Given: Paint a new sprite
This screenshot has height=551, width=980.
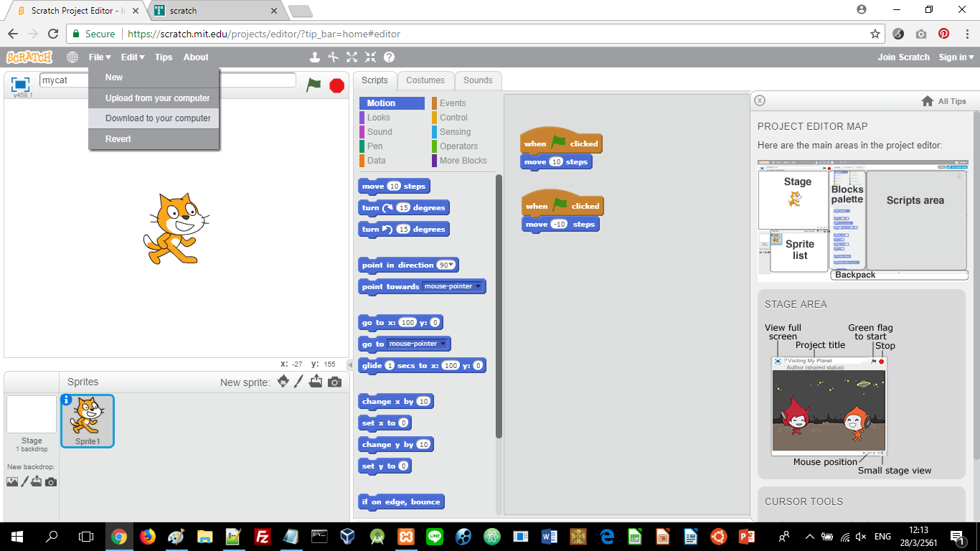Looking at the screenshot, I should (299, 382).
